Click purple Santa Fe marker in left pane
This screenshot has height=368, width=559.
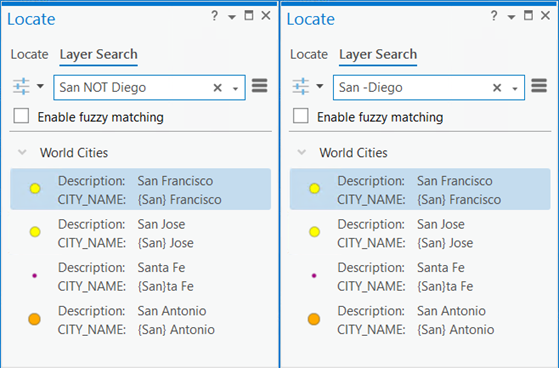35,276
